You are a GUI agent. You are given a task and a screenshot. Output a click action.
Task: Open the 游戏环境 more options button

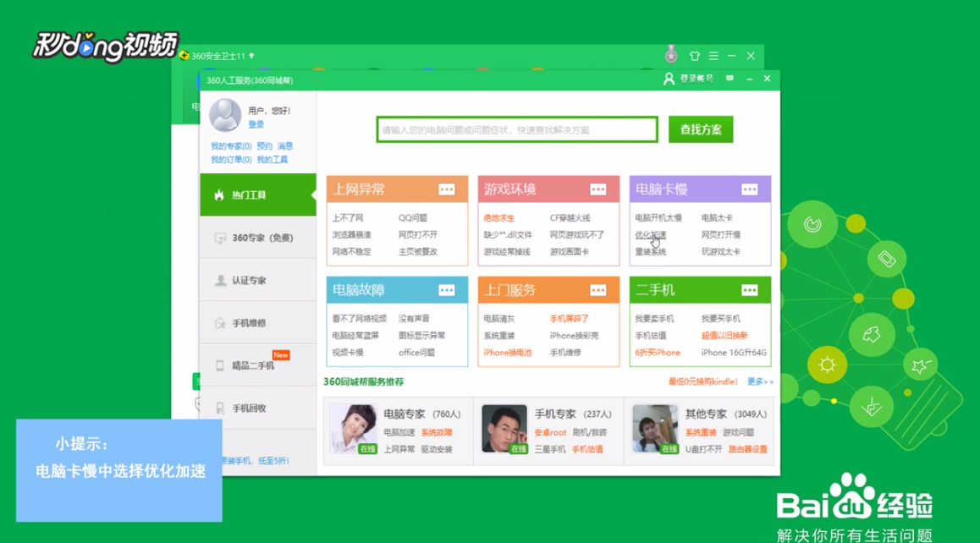click(x=598, y=189)
